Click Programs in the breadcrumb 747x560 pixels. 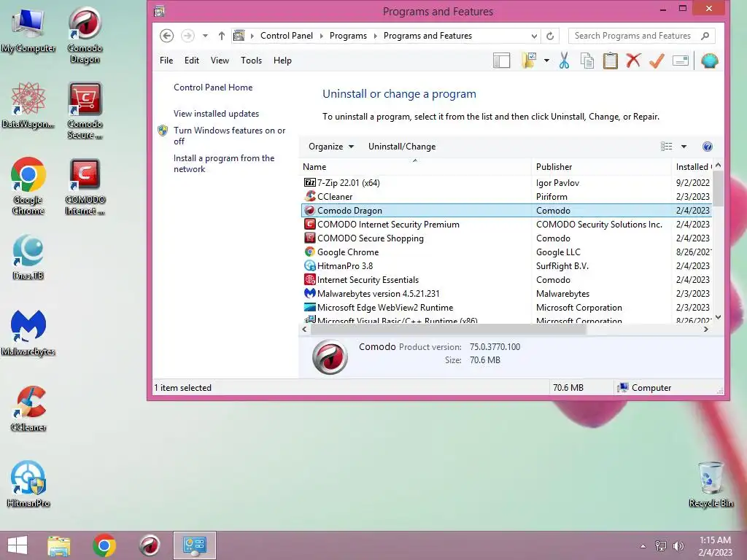348,36
